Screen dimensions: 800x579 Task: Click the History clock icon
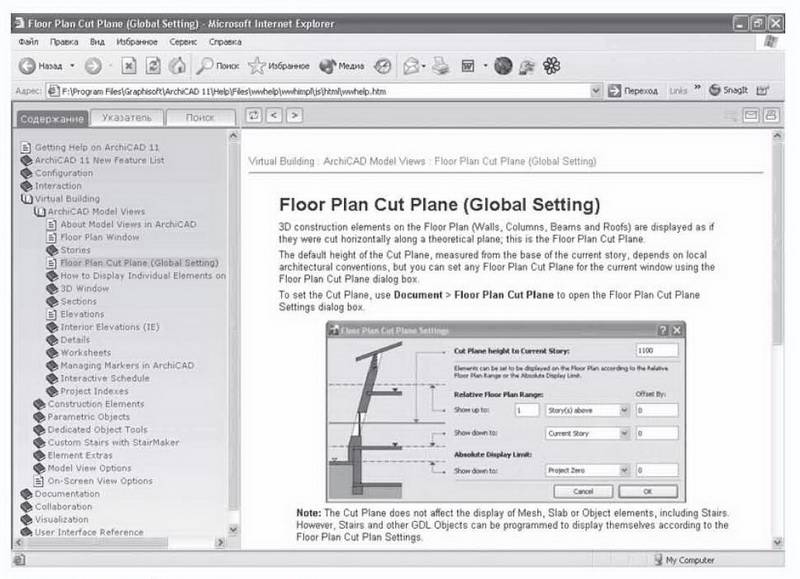tap(382, 66)
